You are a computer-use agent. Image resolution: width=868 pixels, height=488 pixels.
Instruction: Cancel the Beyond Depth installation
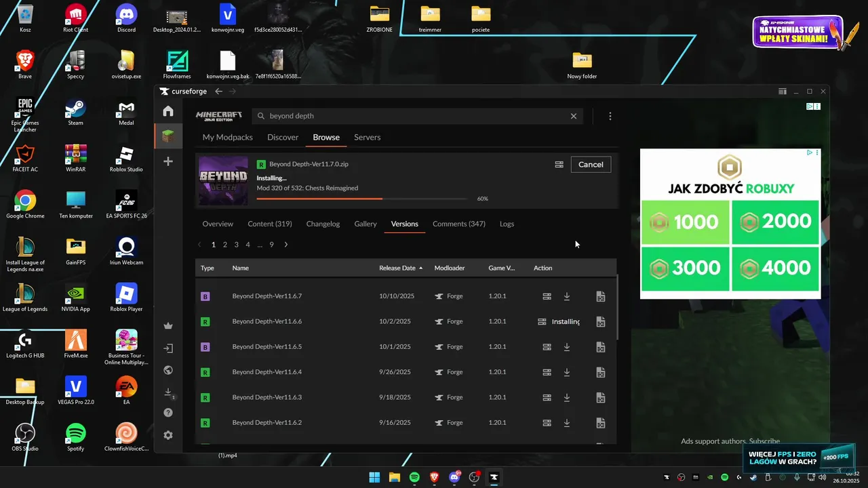[x=591, y=164]
